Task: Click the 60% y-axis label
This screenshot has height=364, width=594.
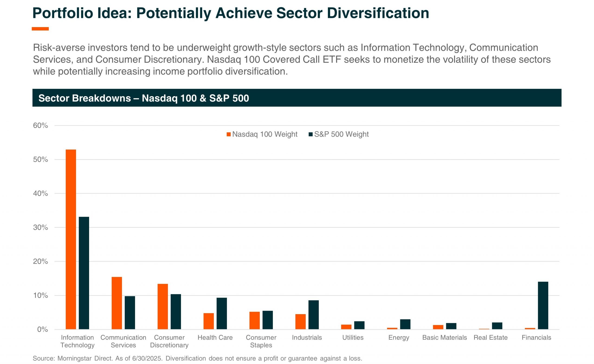Action: 40,125
